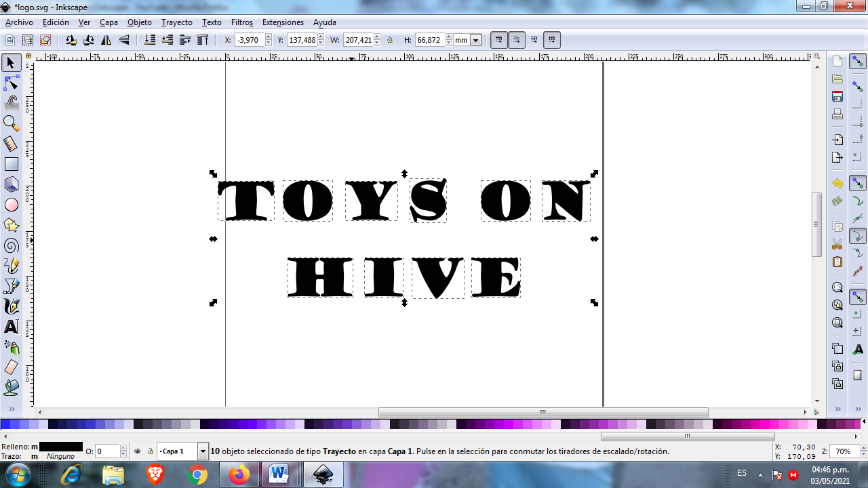Select the Bezier pen tool
Screen dimensions: 868x488
point(11,286)
